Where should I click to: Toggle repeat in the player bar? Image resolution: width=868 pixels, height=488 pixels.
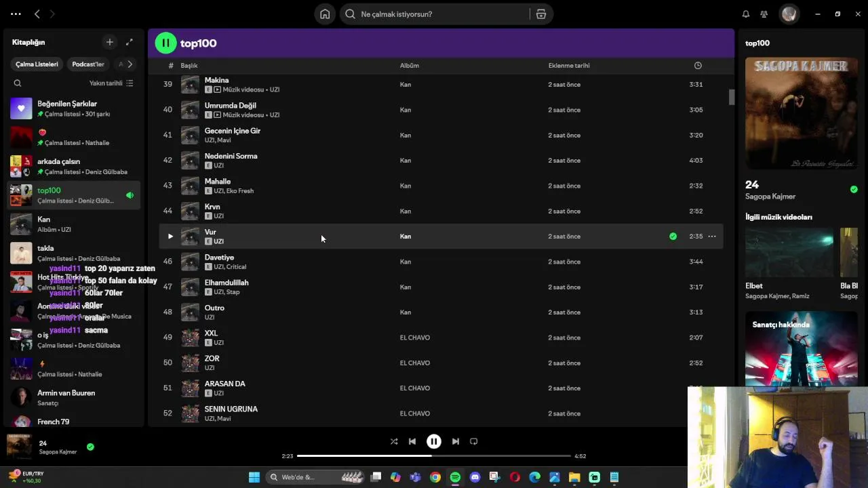(x=474, y=441)
